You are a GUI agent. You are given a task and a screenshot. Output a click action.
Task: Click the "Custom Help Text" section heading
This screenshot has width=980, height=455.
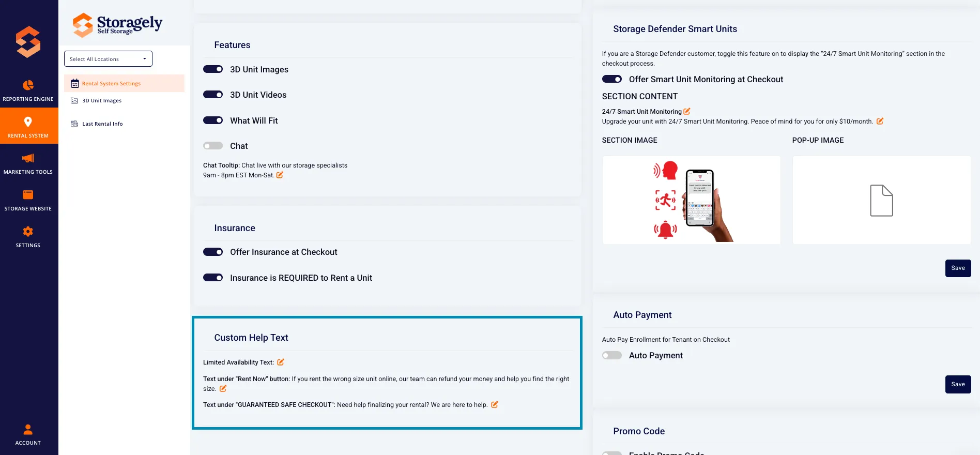tap(251, 338)
